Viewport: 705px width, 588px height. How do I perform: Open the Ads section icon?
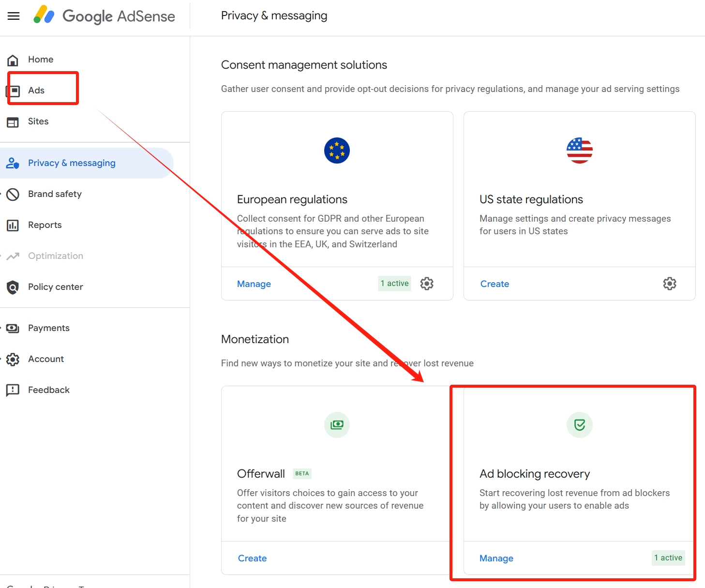(x=13, y=90)
